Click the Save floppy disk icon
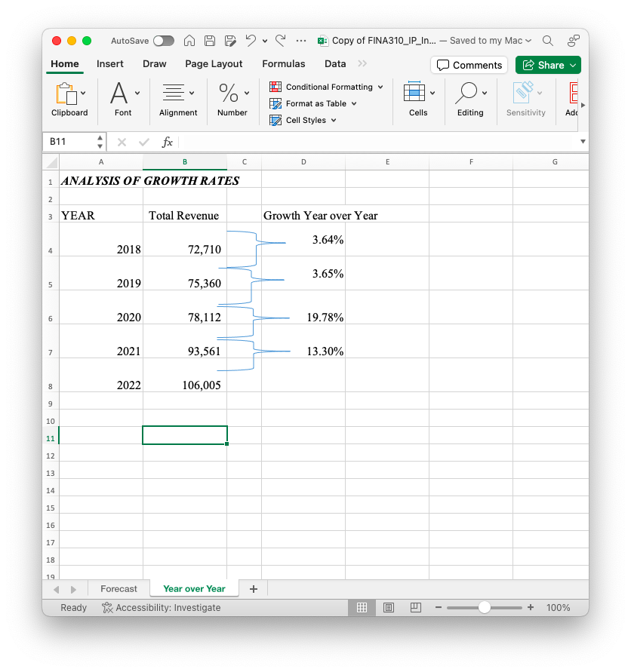The height and width of the screenshot is (672, 631). pyautogui.click(x=210, y=41)
